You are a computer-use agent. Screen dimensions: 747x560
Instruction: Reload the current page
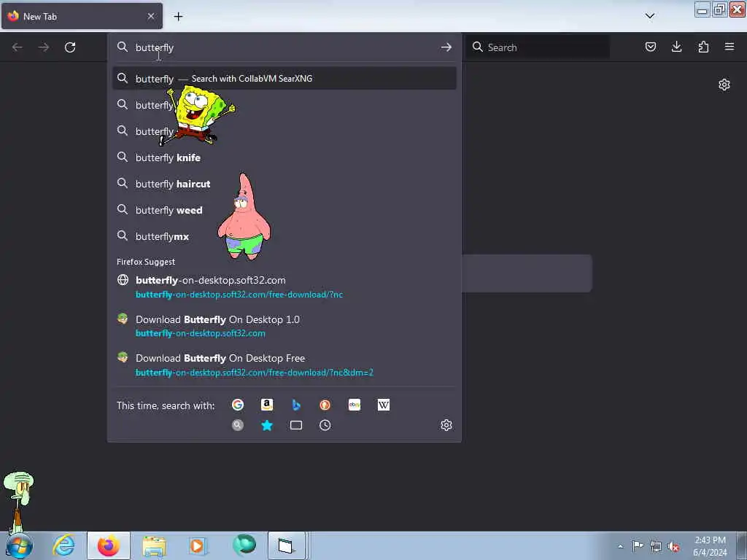pyautogui.click(x=70, y=47)
